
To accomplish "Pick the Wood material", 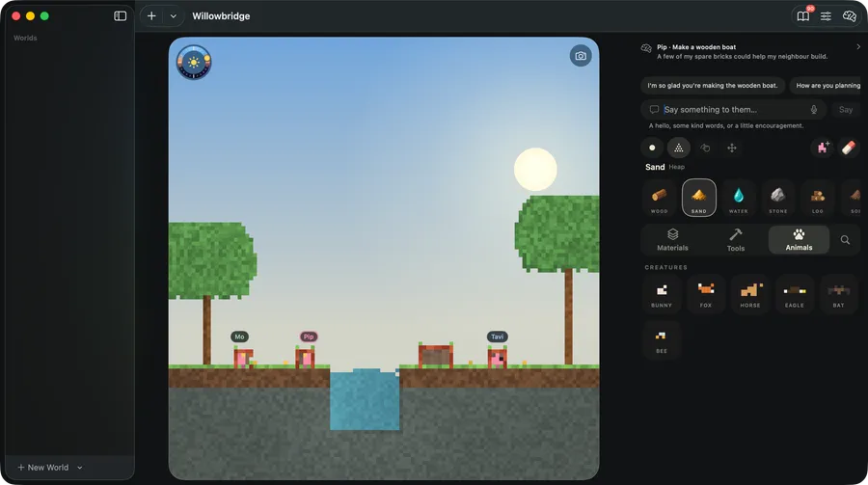I will pos(659,198).
